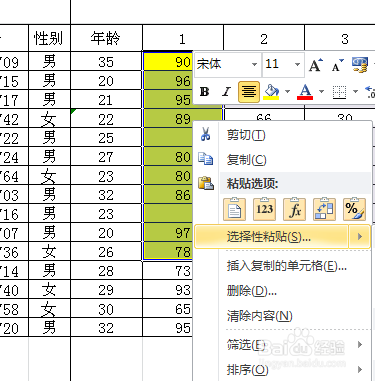The image size is (375, 381).
Task: Click the age cell containing 21
Action: pos(106,99)
